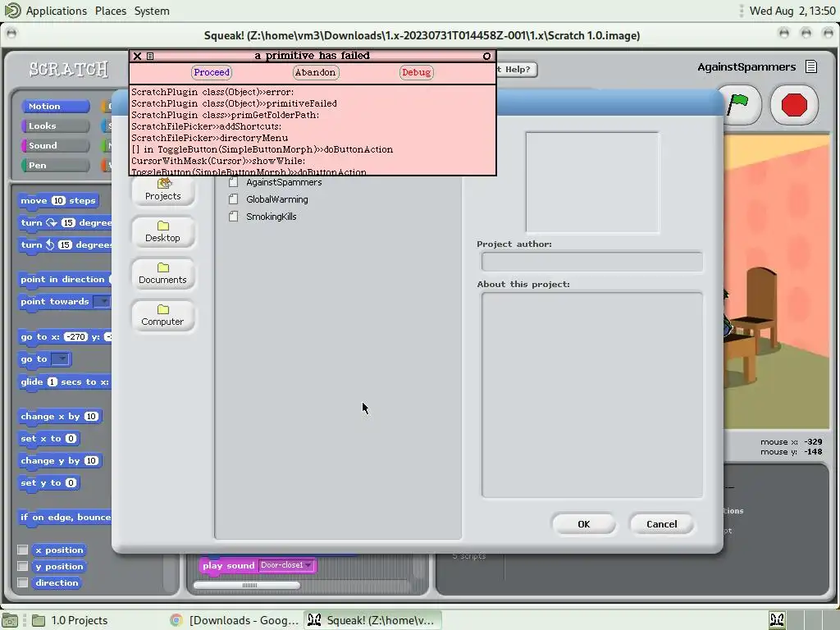Select the SmokingKills project file
The image size is (840, 630).
262,217
